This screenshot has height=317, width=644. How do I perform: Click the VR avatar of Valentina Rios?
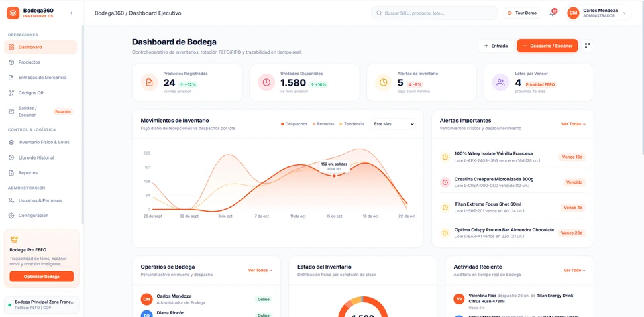[459, 299]
